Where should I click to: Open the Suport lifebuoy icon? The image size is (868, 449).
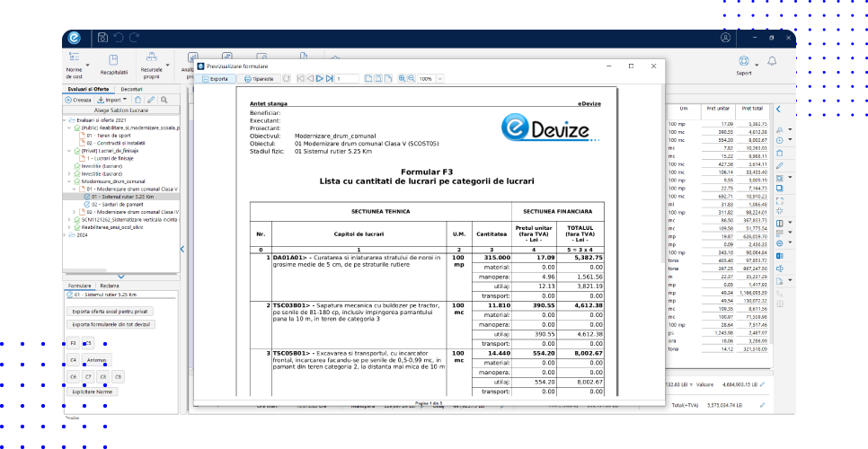click(x=744, y=61)
